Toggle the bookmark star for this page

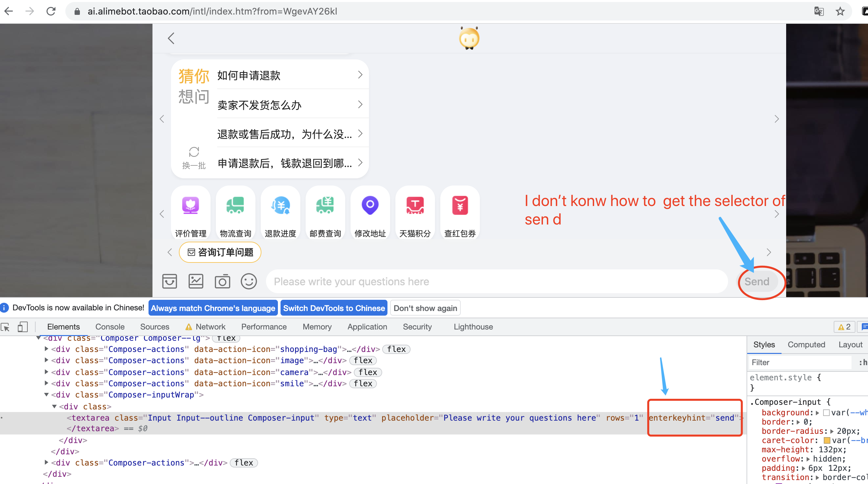coord(840,11)
